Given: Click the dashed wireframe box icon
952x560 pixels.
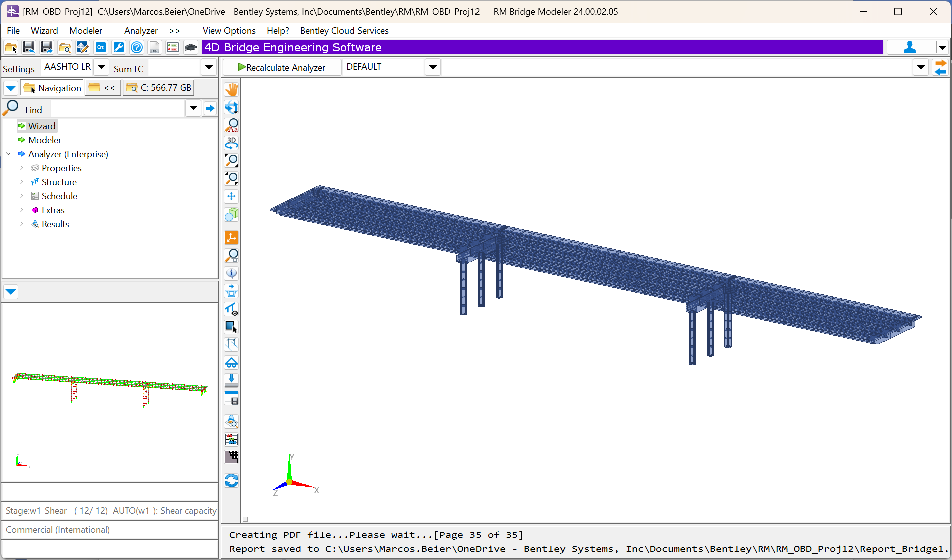Looking at the screenshot, I should pyautogui.click(x=231, y=344).
